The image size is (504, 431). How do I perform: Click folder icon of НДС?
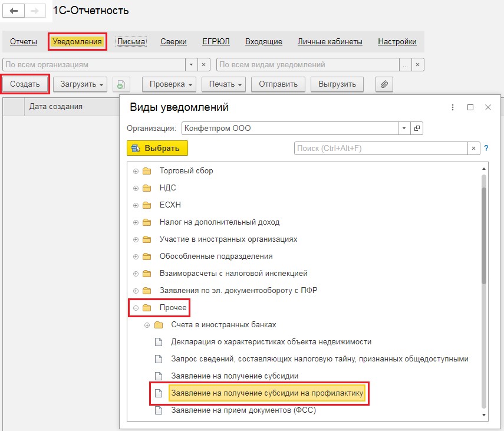point(147,188)
